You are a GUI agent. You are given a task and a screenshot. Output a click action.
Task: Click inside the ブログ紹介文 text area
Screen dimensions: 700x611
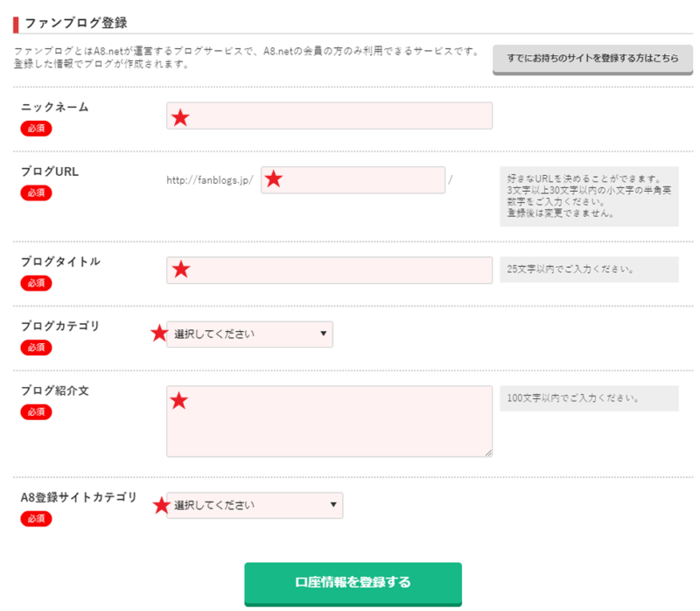[329, 421]
